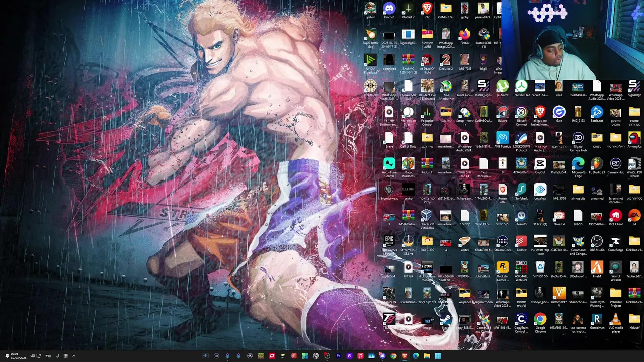
Task: Open the Firefox desktop shortcut
Action: 465,36
